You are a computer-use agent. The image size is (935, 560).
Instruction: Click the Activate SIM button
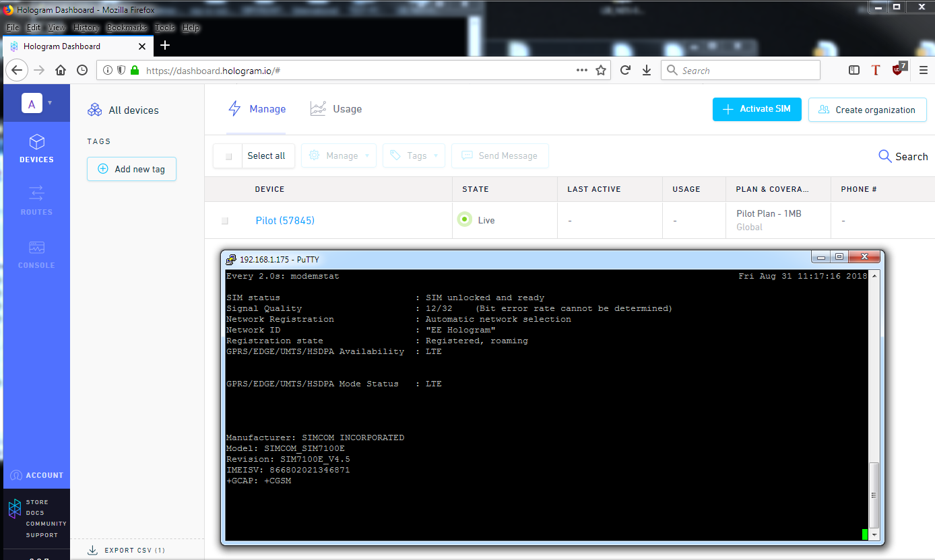pyautogui.click(x=756, y=109)
